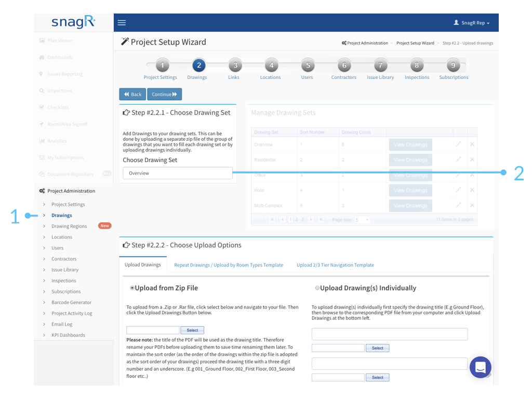The height and width of the screenshot is (399, 532).
Task: Open the chat support bubble
Action: [481, 367]
